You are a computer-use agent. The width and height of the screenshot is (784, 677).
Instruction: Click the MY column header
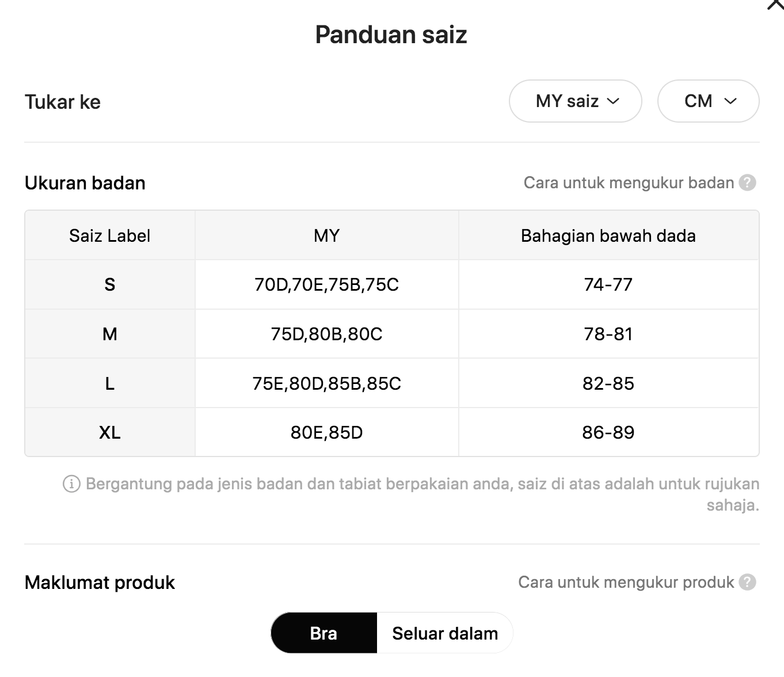pyautogui.click(x=327, y=235)
